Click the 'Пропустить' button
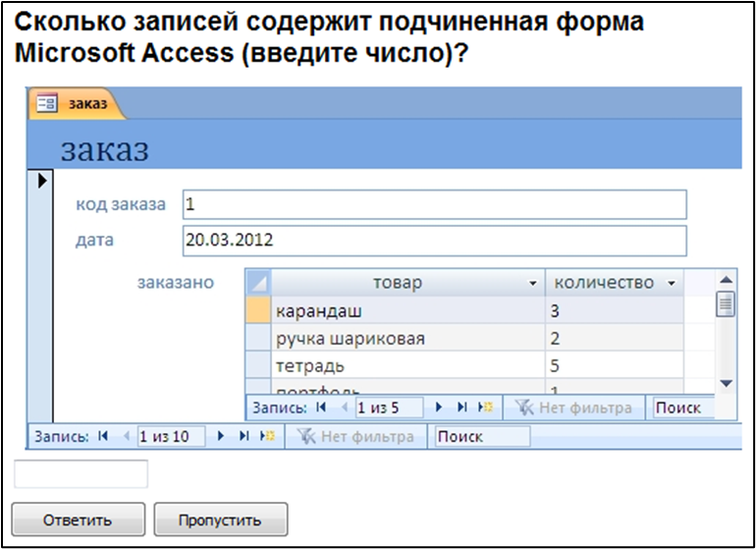The width and height of the screenshot is (756, 549). [x=221, y=520]
